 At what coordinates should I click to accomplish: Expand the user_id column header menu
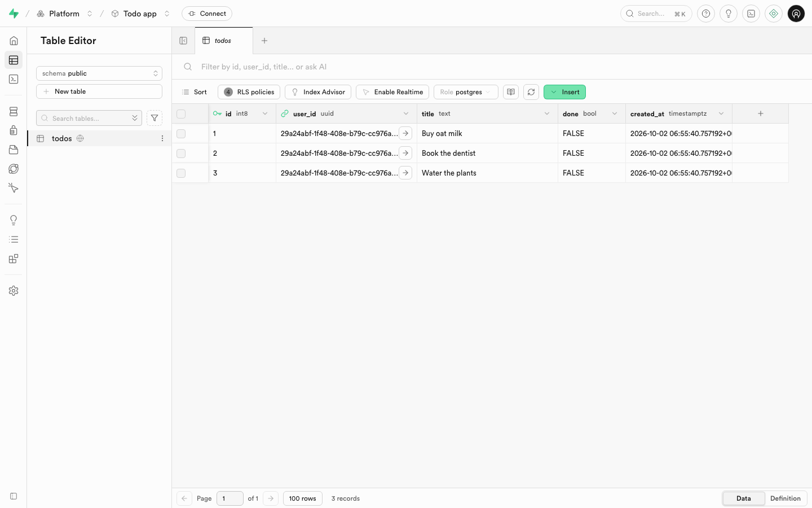click(x=406, y=113)
